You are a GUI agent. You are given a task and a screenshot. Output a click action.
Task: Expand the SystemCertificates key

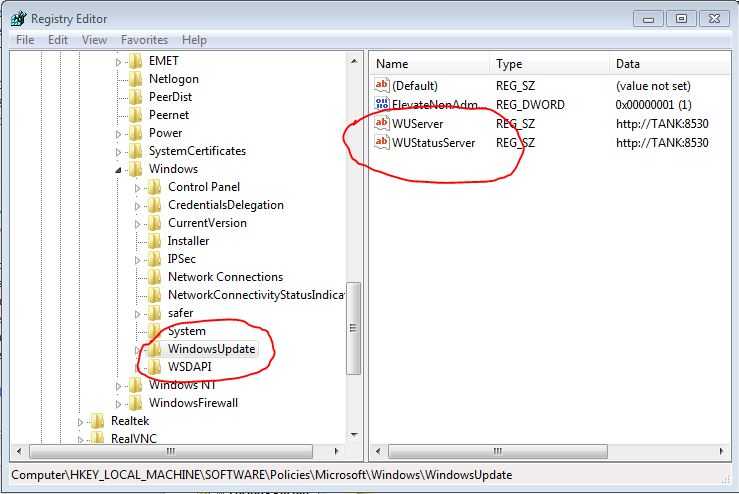(x=118, y=152)
